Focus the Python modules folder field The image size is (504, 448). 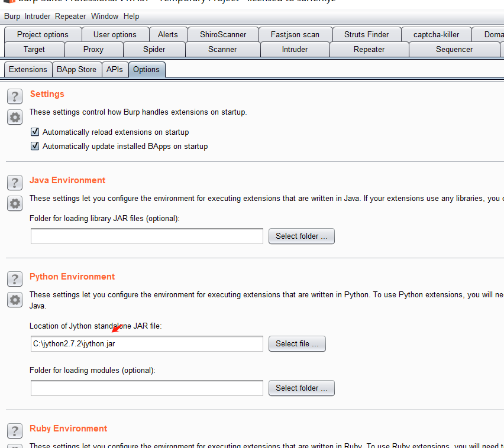147,388
